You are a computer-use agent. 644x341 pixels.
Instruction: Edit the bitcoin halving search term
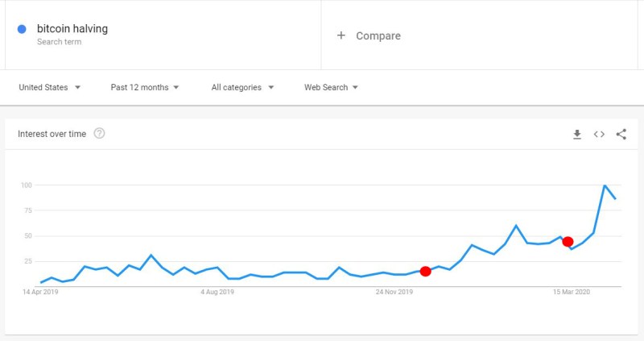point(72,29)
